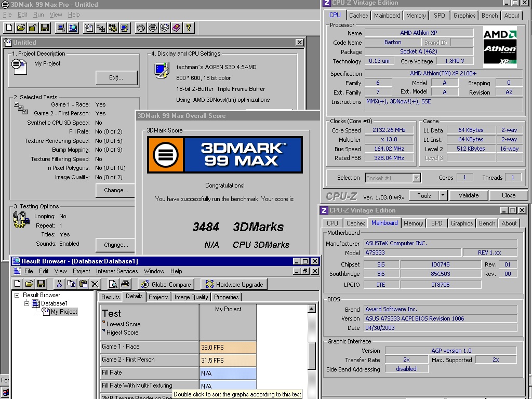Click Save floppy icon in 3DMark toolbar

pyautogui.click(x=45, y=28)
